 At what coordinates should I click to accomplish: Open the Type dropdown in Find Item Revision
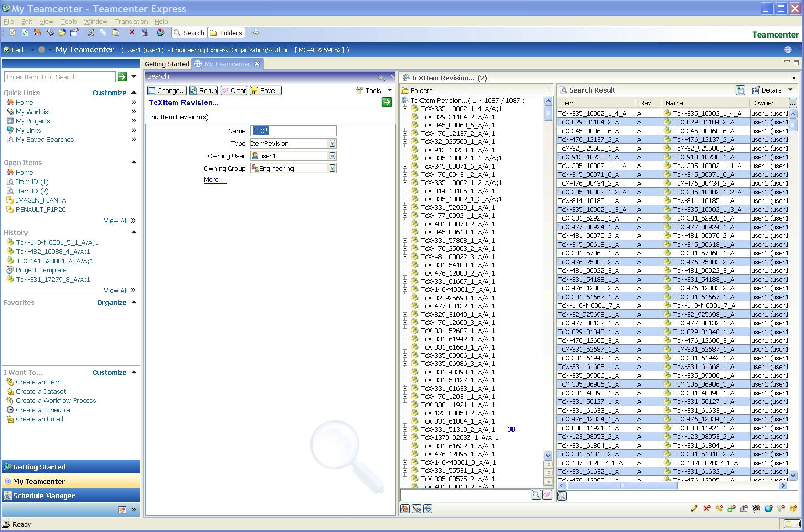coord(333,143)
